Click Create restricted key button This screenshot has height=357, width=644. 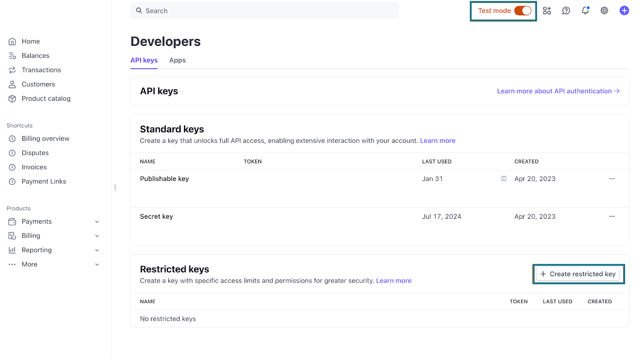[x=578, y=274]
